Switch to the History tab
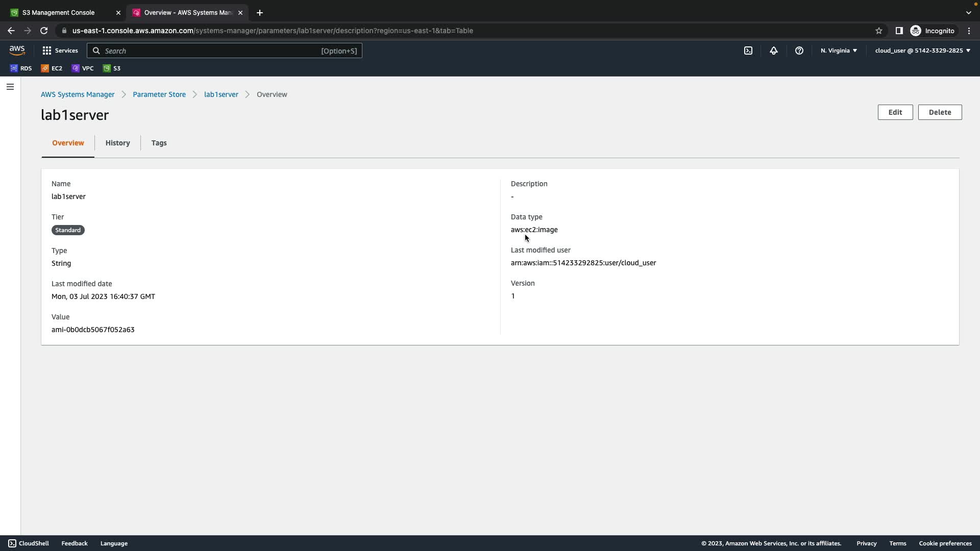Screen dimensions: 980x551 point(117,143)
